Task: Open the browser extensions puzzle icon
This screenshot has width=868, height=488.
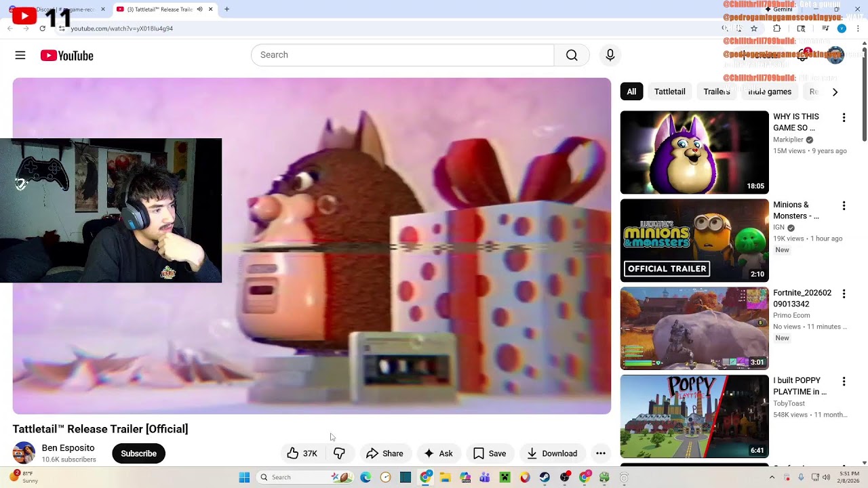Action: coord(777,28)
